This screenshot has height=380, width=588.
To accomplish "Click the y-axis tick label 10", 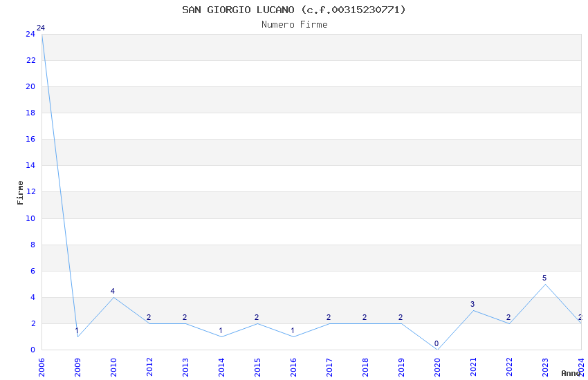I will 30,218.
